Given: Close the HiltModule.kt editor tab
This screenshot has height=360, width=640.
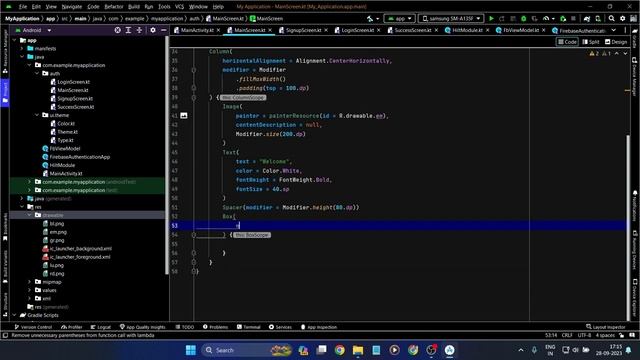Looking at the screenshot, I should pyautogui.click(x=487, y=30).
